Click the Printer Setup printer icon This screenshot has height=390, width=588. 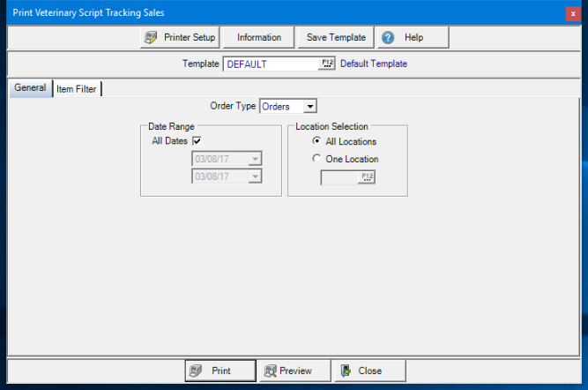pos(152,38)
